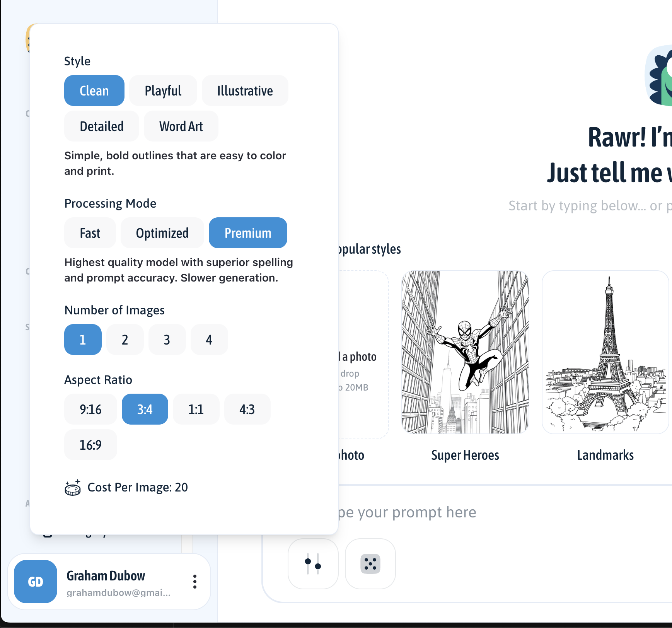This screenshot has height=628, width=672.
Task: Set processing mode to Optimized
Action: click(x=162, y=233)
